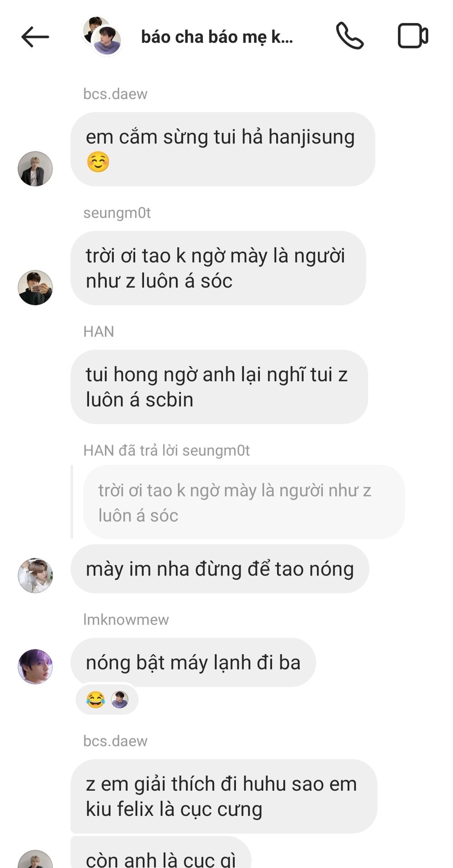Tap the small reactor avatar beside the emoji
The height and width of the screenshot is (868, 453).
click(120, 699)
